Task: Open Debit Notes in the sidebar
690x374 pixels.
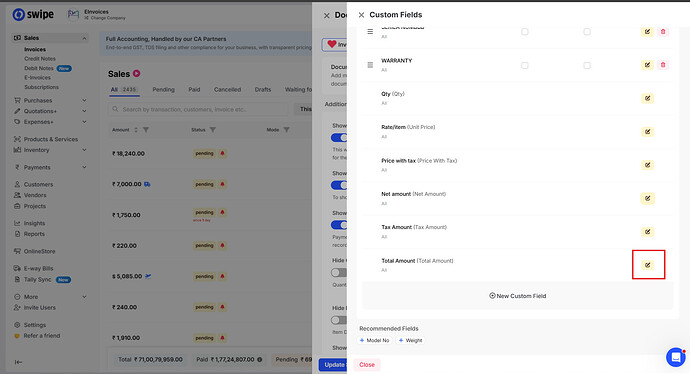Action: [39, 68]
